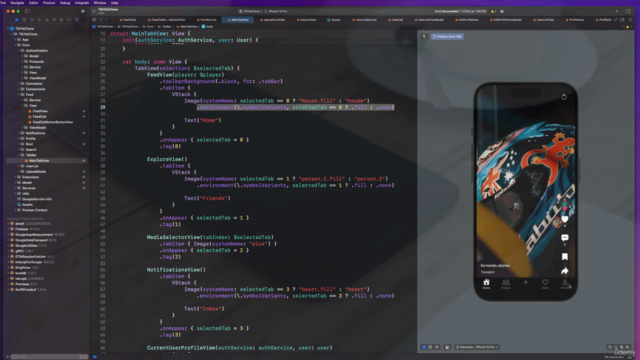Image resolution: width=640 pixels, height=360 pixels.
Task: Click the Inbox heart tab in phone preview
Action: point(545,284)
